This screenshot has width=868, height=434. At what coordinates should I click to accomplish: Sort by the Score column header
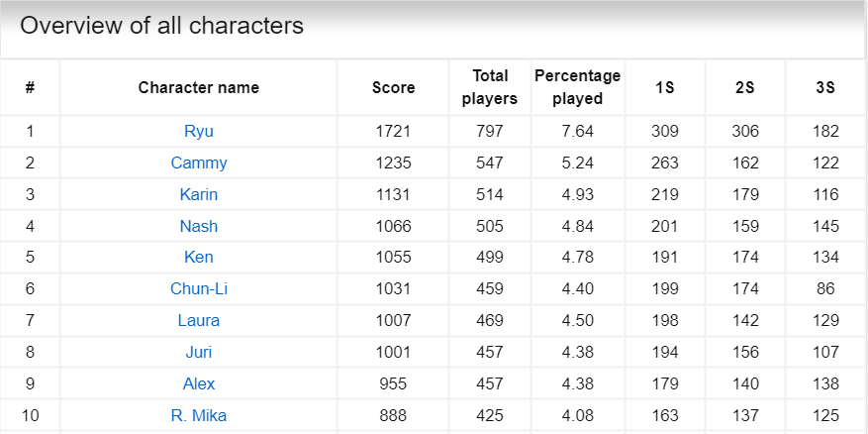coord(393,87)
